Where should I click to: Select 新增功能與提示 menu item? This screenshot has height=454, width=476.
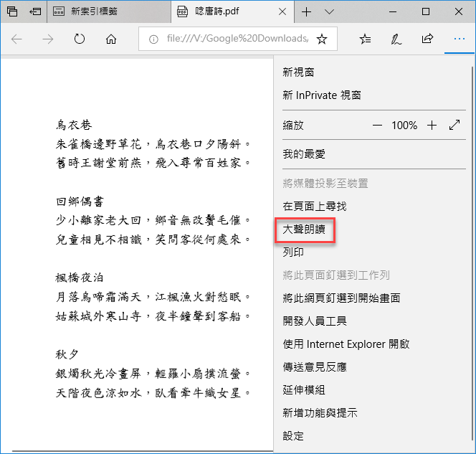[320, 412]
